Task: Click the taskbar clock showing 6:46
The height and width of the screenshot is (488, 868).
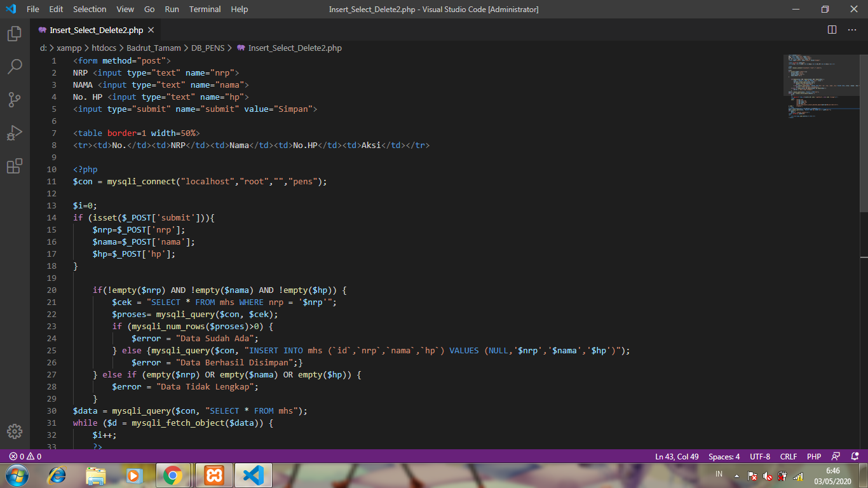Action: pos(832,475)
